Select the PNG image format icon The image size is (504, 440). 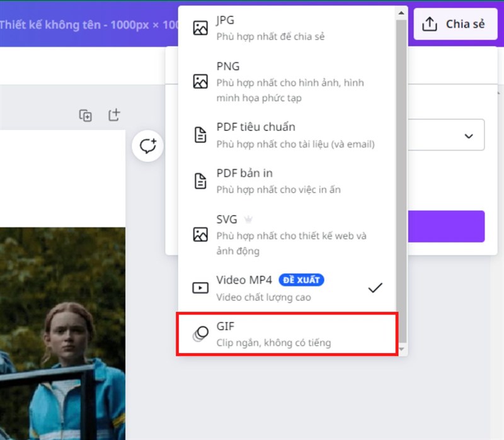(x=199, y=80)
